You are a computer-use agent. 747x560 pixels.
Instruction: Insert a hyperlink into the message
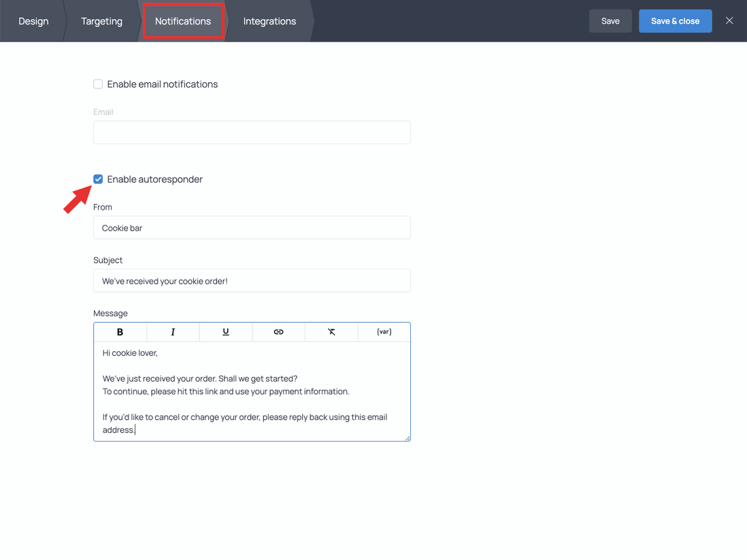coord(278,331)
